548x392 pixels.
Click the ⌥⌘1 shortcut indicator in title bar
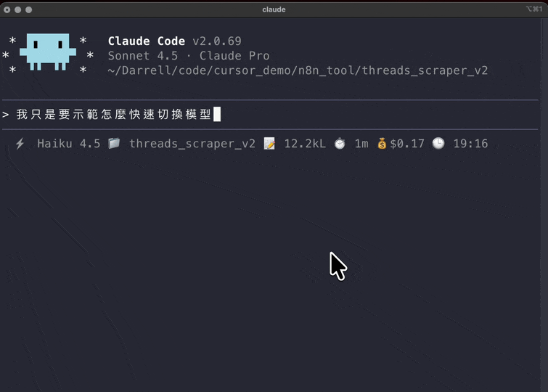pyautogui.click(x=534, y=9)
